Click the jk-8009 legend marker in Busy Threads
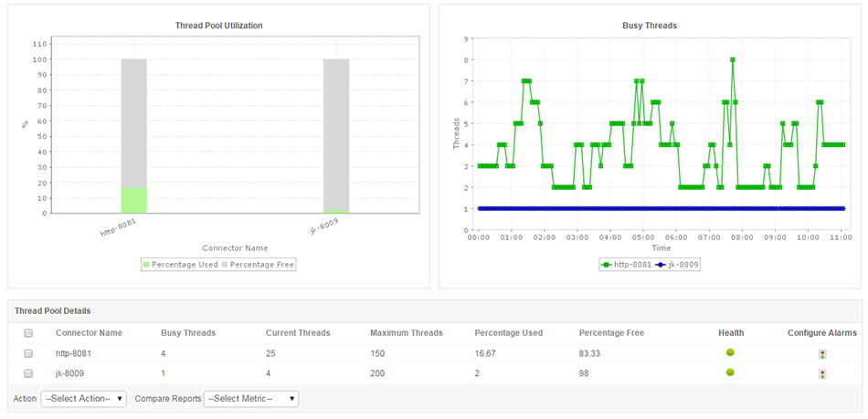Viewport: 868px width, 419px height. click(x=661, y=265)
